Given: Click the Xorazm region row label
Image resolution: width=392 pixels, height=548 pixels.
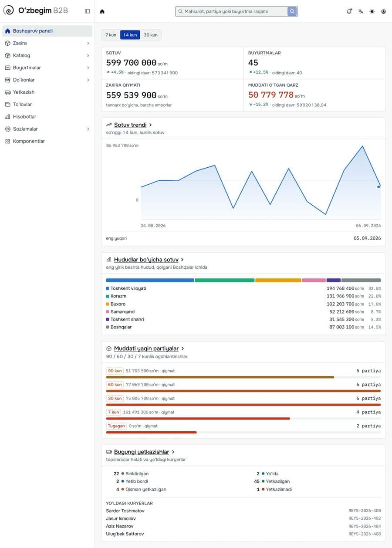Looking at the screenshot, I should click(118, 296).
